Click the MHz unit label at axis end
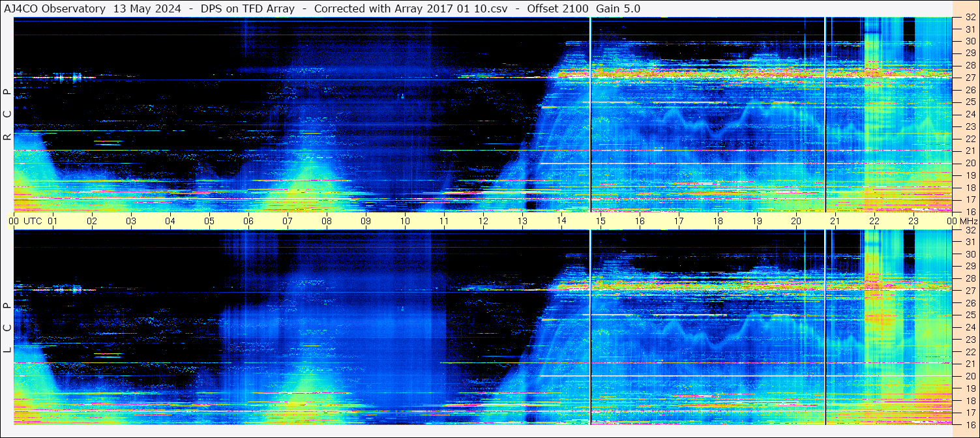The width and height of the screenshot is (980, 438). click(968, 221)
